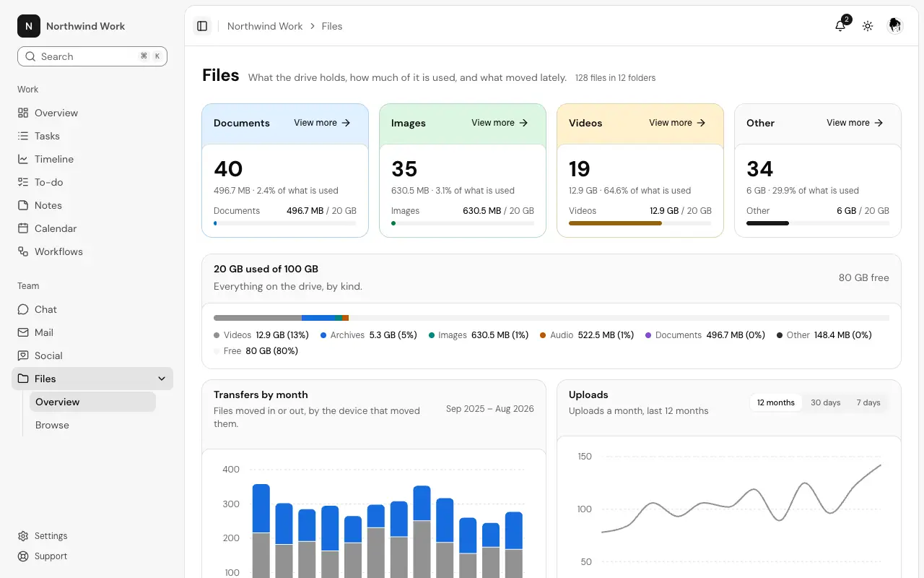The width and height of the screenshot is (924, 578).
Task: Click the tallest first bar in Transfers chart
Action: click(x=261, y=531)
